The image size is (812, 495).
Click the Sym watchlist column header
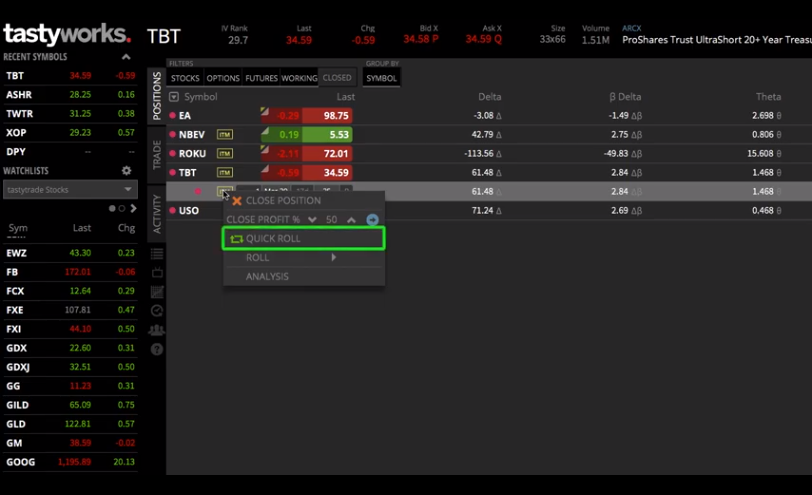18,228
